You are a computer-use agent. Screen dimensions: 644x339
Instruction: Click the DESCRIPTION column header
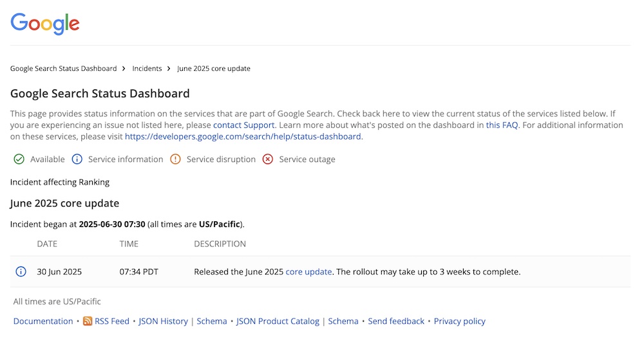tap(220, 244)
